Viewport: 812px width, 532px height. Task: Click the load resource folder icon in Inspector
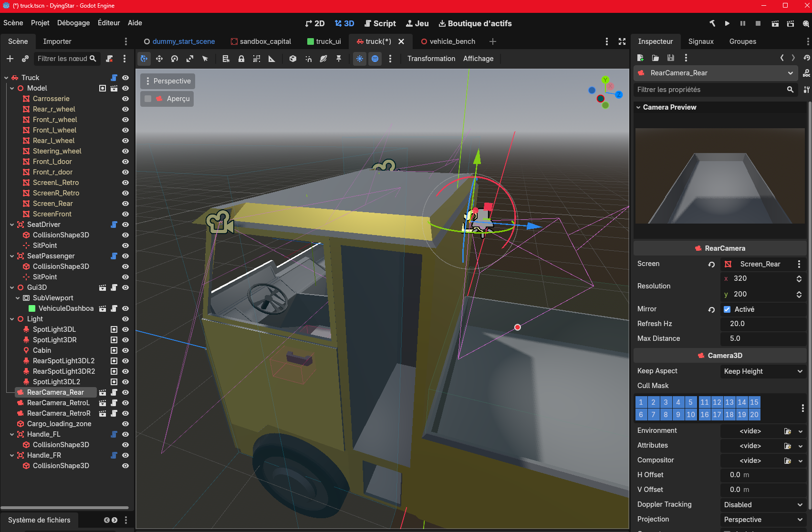coord(656,58)
